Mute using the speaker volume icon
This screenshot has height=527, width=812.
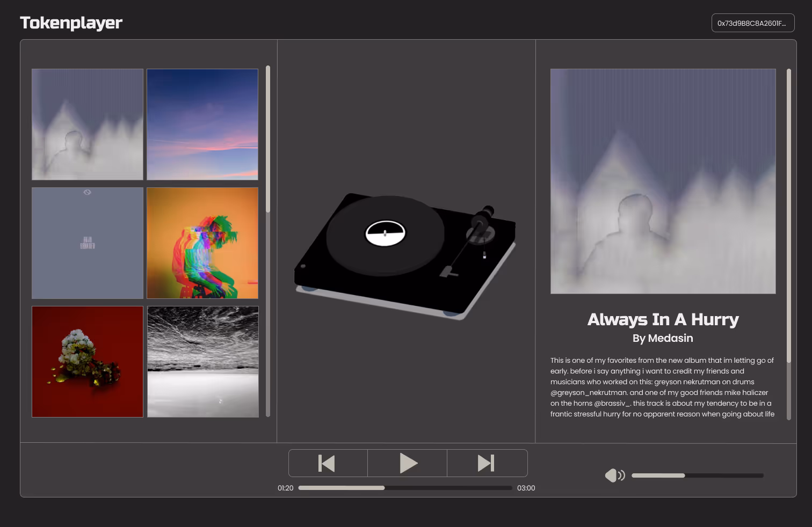tap(614, 475)
